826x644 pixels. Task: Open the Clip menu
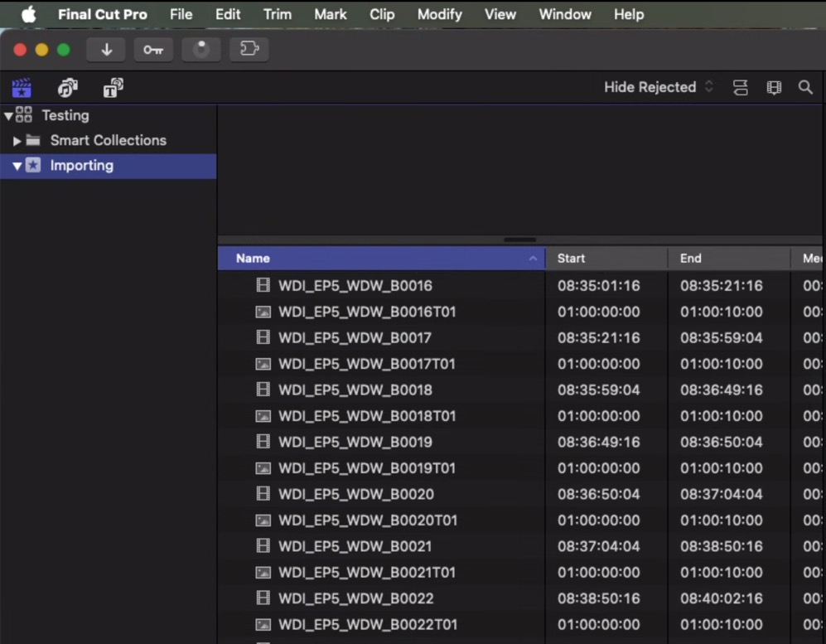point(382,14)
